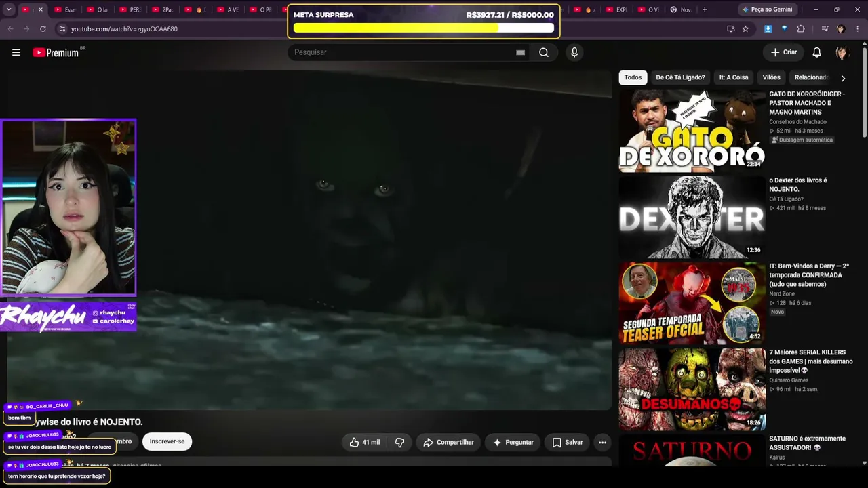Image resolution: width=868 pixels, height=488 pixels.
Task: Dislike the video
Action: (x=399, y=442)
